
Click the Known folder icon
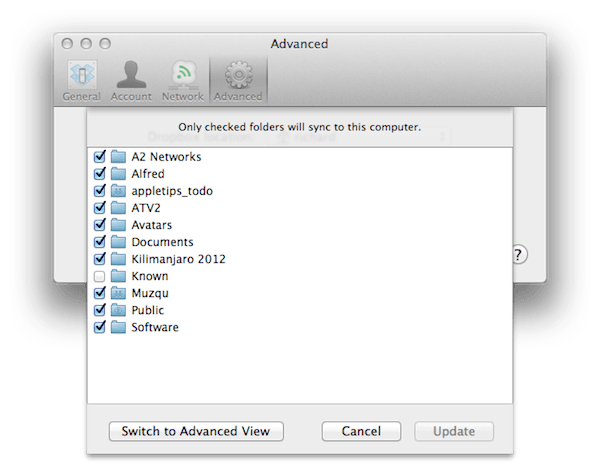pos(118,276)
